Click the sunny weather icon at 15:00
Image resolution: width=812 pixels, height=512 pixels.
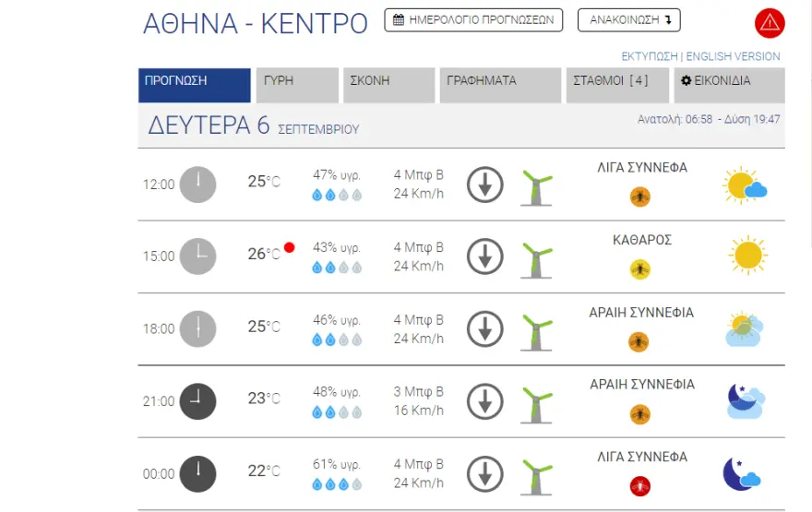(x=747, y=255)
